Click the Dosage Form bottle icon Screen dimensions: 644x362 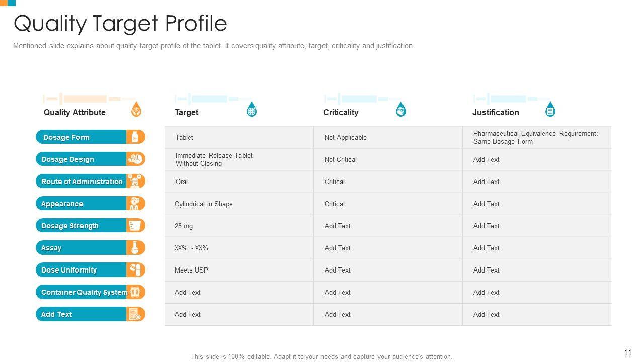(135, 137)
